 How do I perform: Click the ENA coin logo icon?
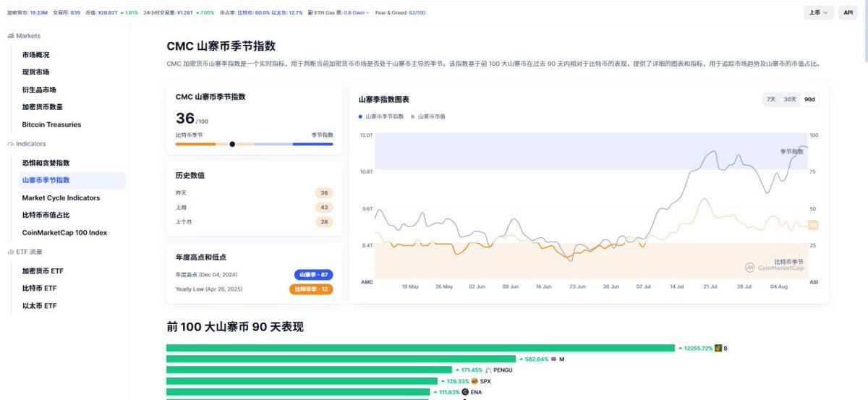[x=465, y=392]
